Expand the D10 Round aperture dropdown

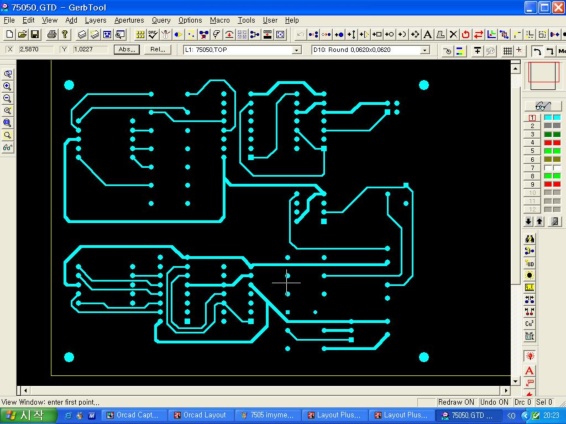(425, 50)
